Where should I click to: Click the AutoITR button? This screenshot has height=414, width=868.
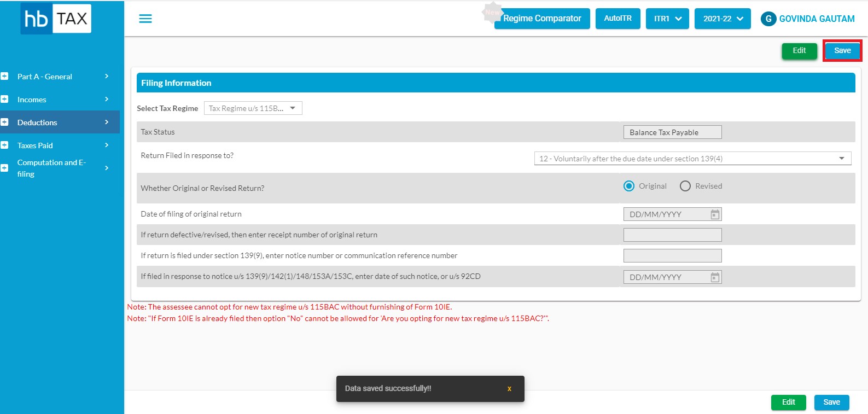617,19
